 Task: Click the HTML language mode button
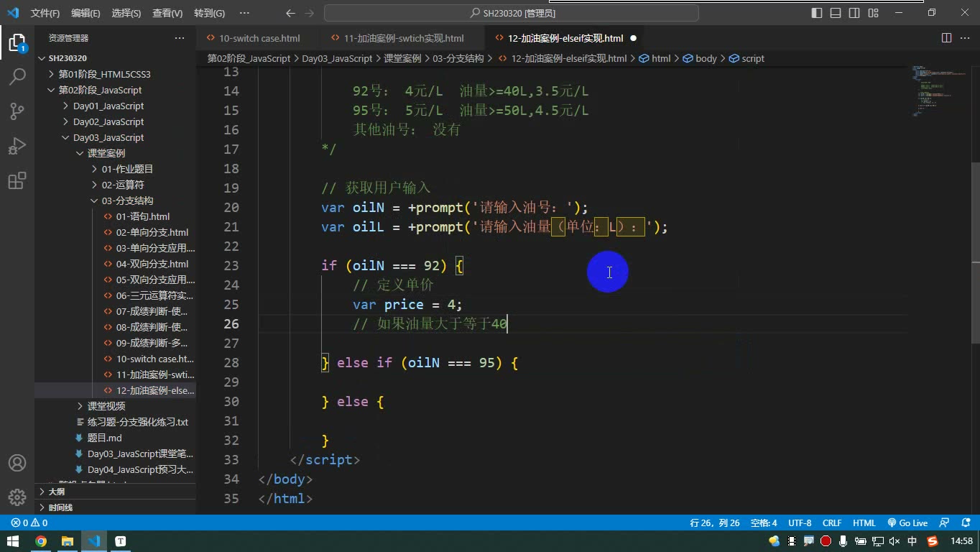pyautogui.click(x=864, y=523)
